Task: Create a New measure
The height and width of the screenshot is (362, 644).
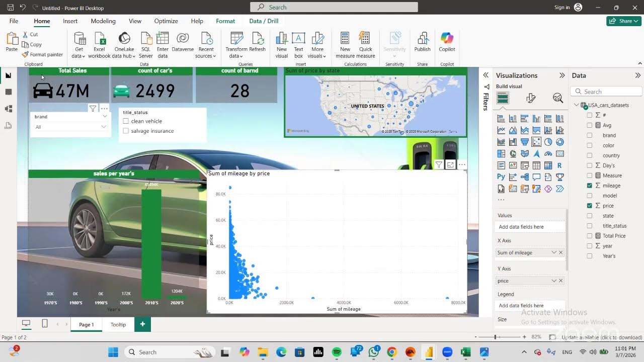Action: pos(345,45)
